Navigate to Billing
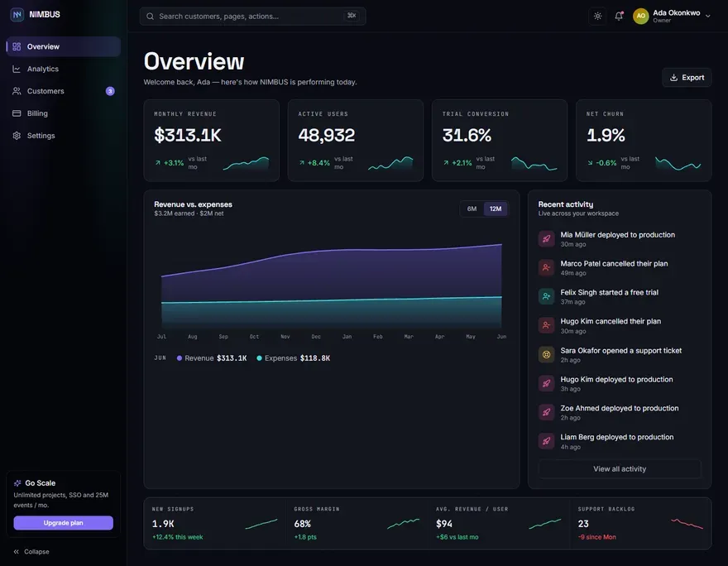728x566 pixels. click(x=64, y=113)
